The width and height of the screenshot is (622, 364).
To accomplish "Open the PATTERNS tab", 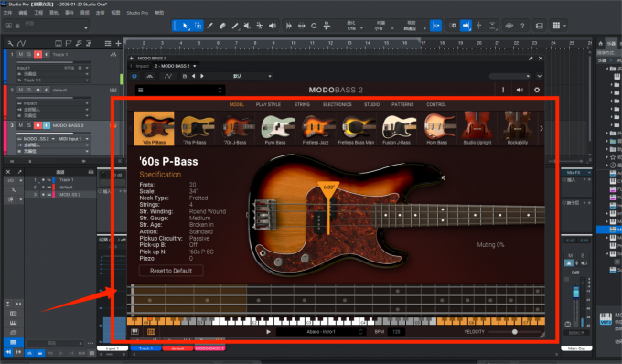I will pos(402,104).
